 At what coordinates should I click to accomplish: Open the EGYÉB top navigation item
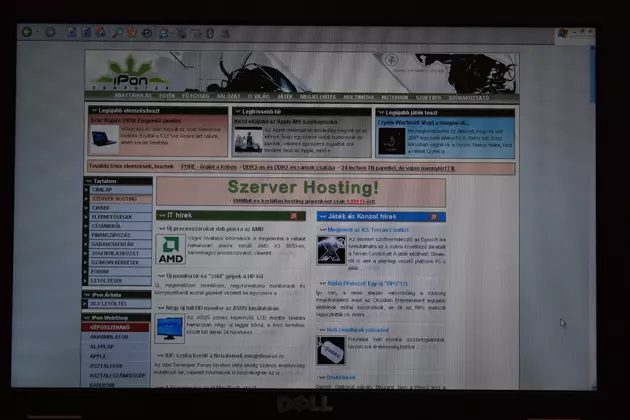167,96
